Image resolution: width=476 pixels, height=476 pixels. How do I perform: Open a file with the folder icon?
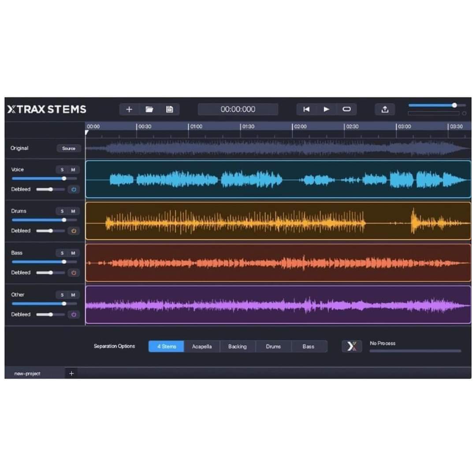(149, 109)
